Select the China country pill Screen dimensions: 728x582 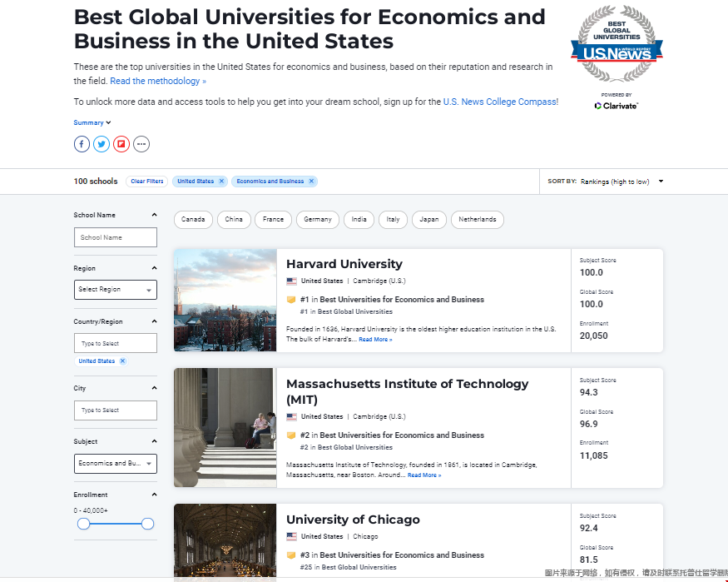click(x=234, y=219)
